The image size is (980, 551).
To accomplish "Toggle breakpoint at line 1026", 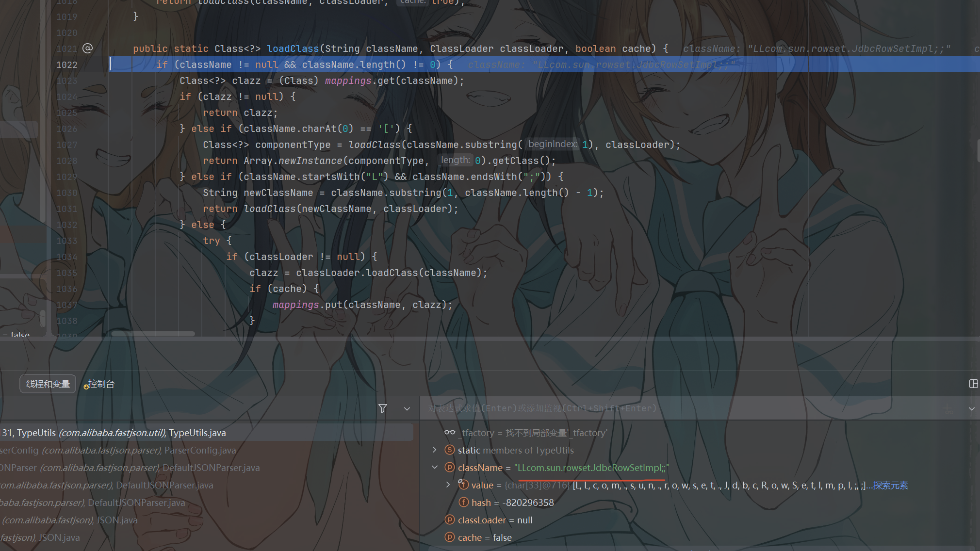I will click(x=66, y=129).
